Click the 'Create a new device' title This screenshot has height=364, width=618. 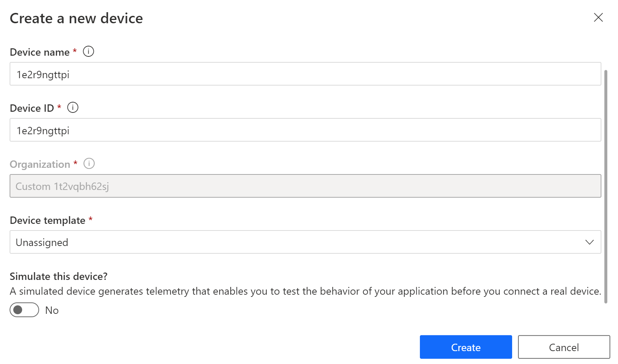76,18
